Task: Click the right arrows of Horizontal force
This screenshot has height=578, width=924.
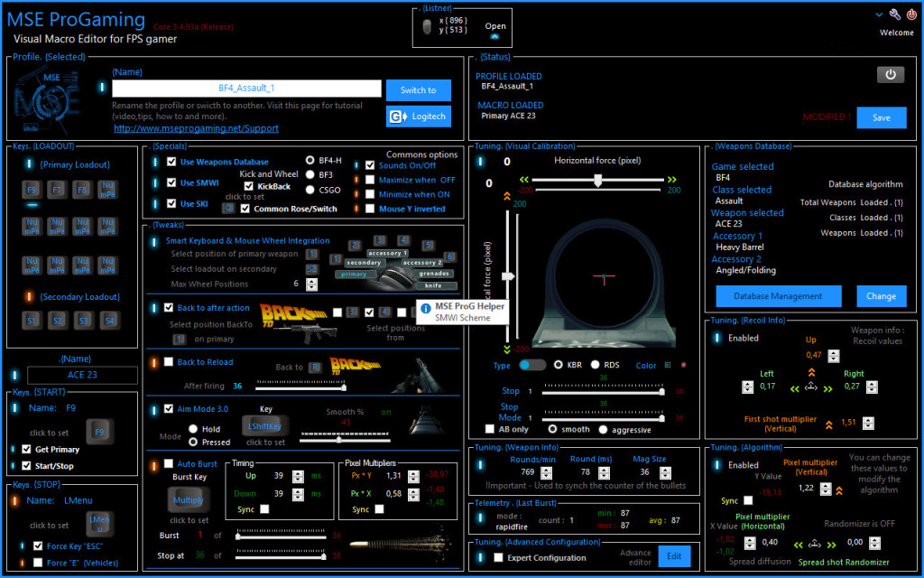Action: [x=671, y=180]
